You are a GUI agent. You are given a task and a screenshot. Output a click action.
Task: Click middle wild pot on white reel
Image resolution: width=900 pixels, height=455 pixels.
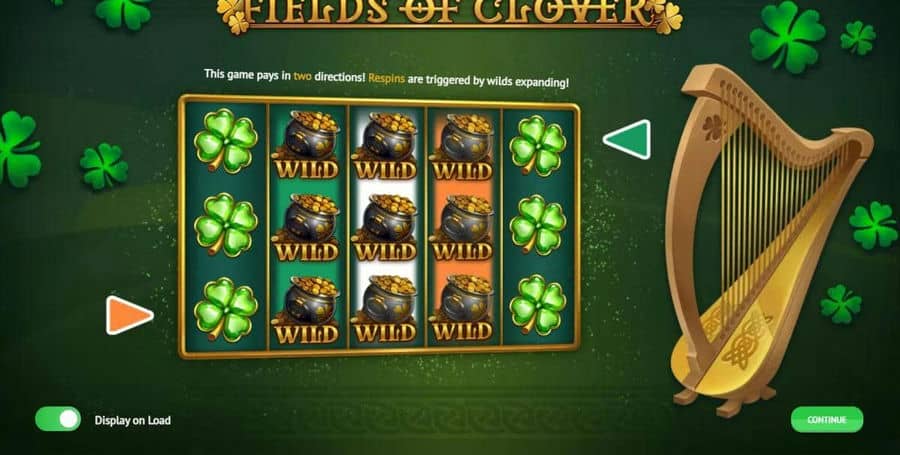(385, 228)
